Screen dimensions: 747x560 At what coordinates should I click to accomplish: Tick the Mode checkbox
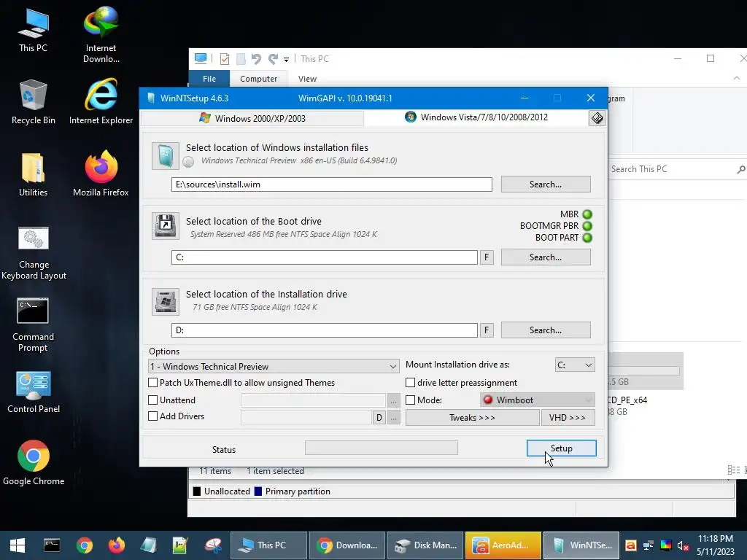click(410, 400)
